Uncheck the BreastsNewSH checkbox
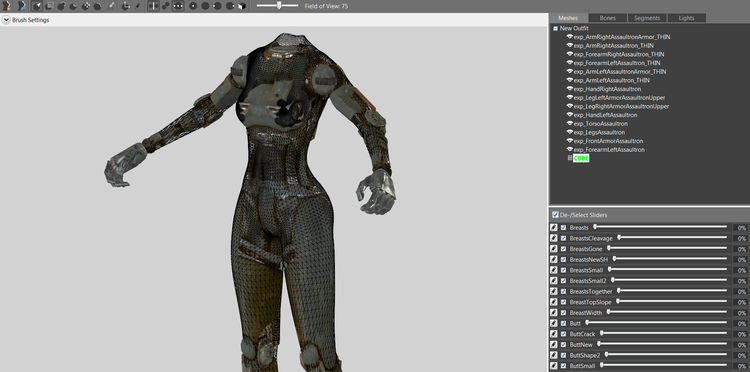Viewport: 750px width, 372px height. tap(563, 259)
